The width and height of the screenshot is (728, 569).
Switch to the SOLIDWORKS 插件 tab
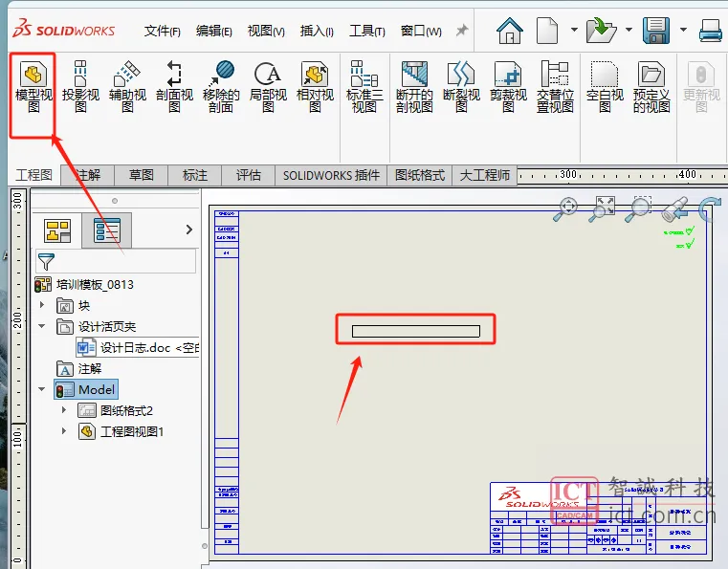point(332,175)
